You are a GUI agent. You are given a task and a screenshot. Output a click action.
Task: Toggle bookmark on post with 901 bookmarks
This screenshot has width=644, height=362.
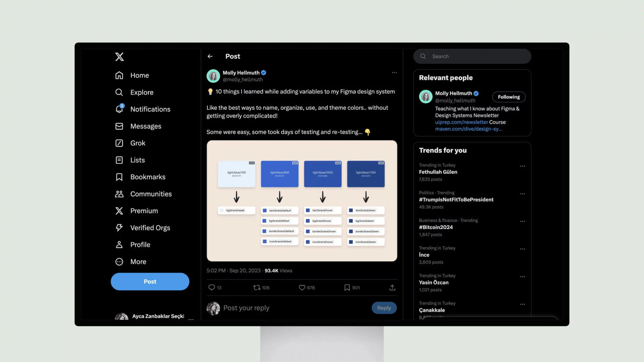(347, 287)
